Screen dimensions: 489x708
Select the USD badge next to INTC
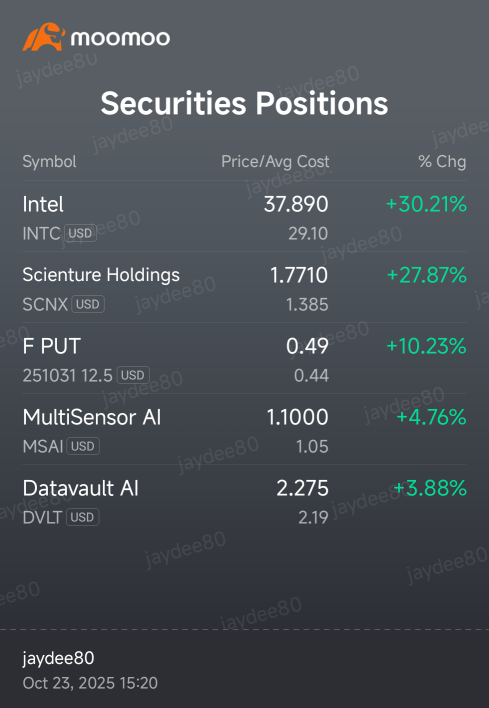80,233
